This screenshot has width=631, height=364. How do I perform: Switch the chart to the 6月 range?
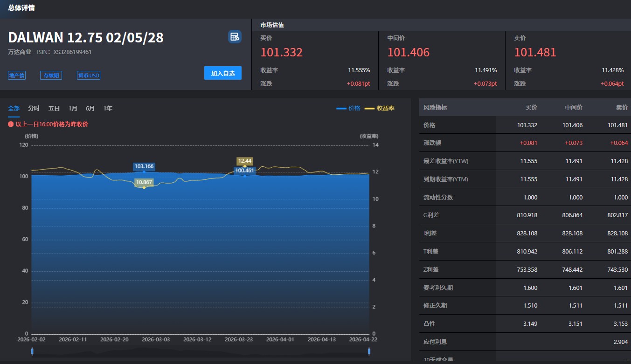point(90,108)
